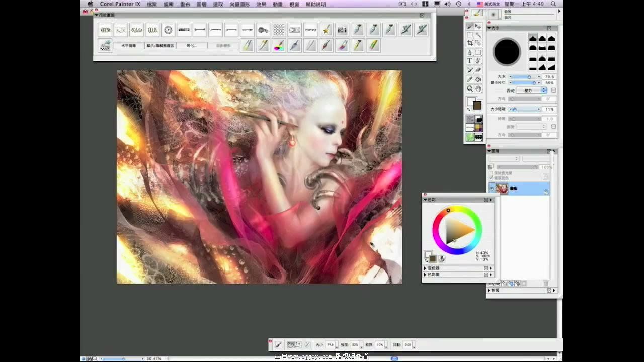
Task: Collapse the custom palette header triangle
Action: pyautogui.click(x=96, y=15)
